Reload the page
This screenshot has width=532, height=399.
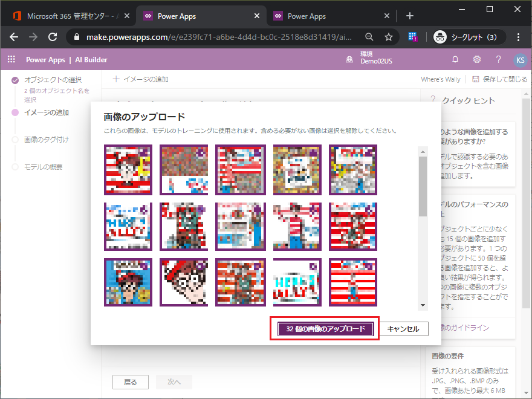(53, 37)
